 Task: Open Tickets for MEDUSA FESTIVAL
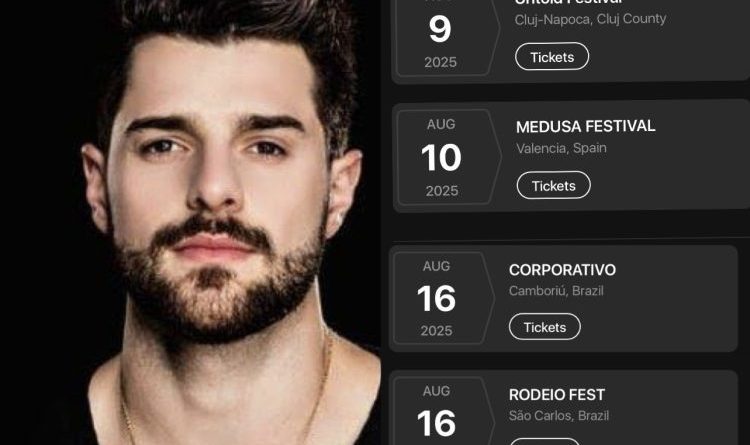coord(553,185)
